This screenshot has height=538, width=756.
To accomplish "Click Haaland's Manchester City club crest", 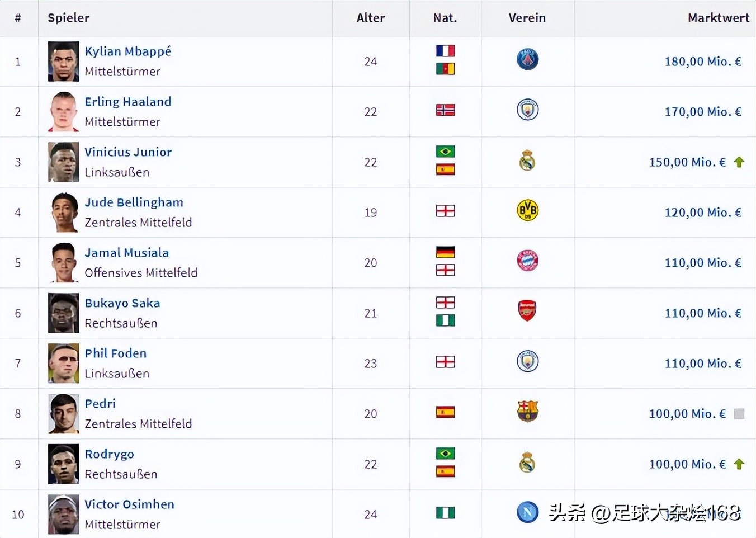I will [527, 110].
